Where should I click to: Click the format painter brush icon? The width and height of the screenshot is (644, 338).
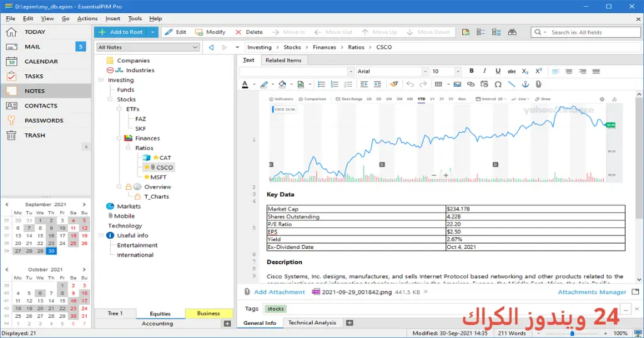pyautogui.click(x=394, y=84)
